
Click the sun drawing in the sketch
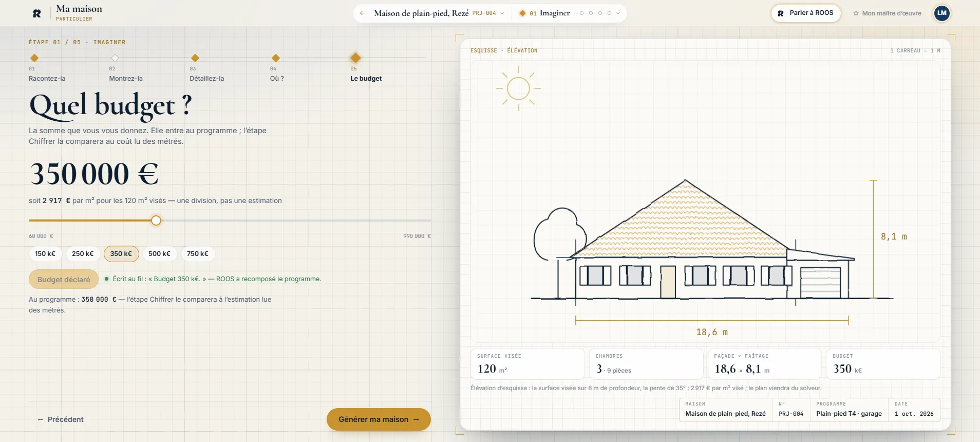(518, 88)
